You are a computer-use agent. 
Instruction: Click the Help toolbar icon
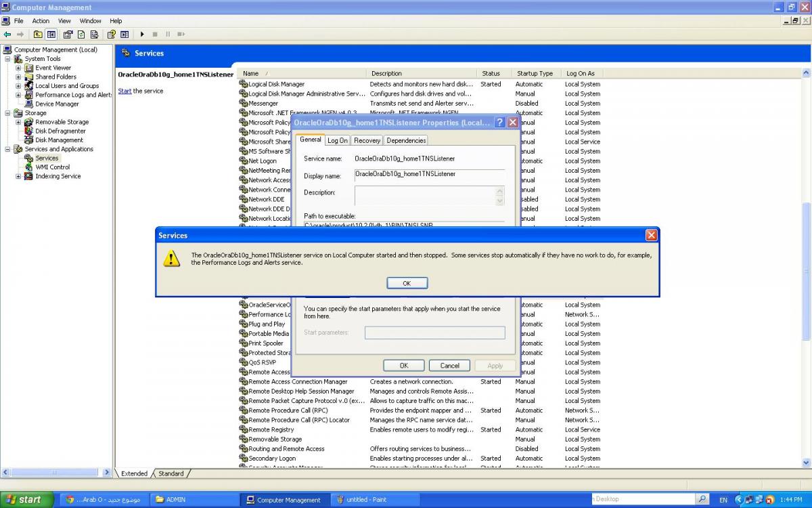tap(111, 34)
